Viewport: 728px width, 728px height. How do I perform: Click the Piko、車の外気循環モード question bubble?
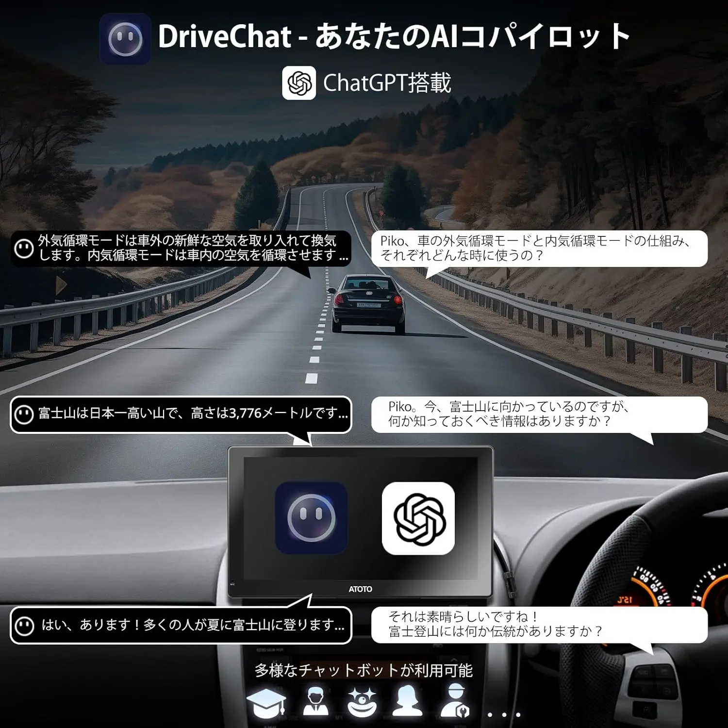coord(539,248)
